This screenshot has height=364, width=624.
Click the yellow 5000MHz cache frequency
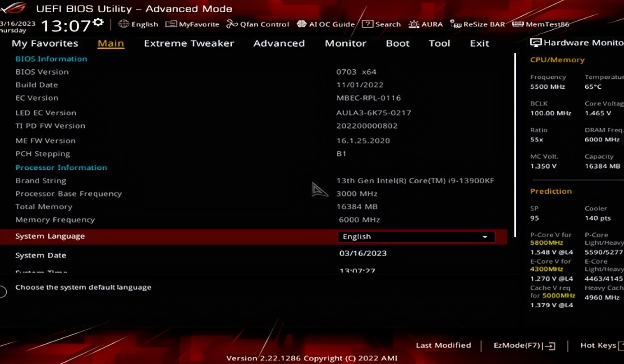[559, 296]
